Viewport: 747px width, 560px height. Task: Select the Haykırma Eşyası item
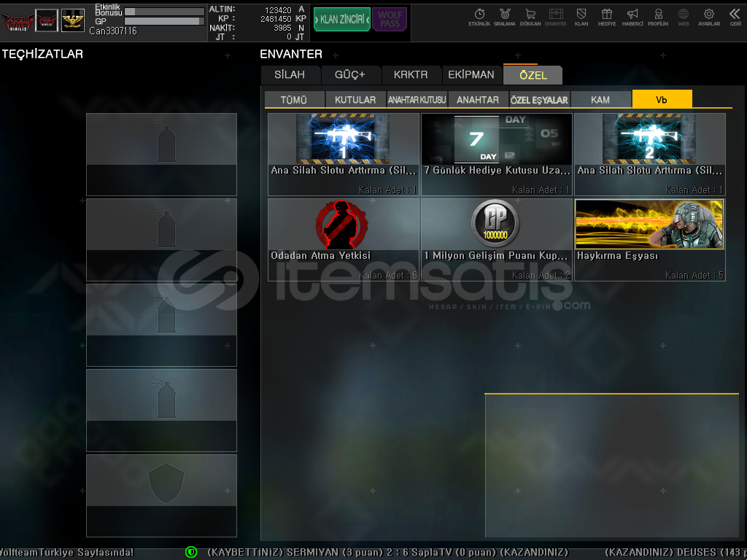pos(650,239)
